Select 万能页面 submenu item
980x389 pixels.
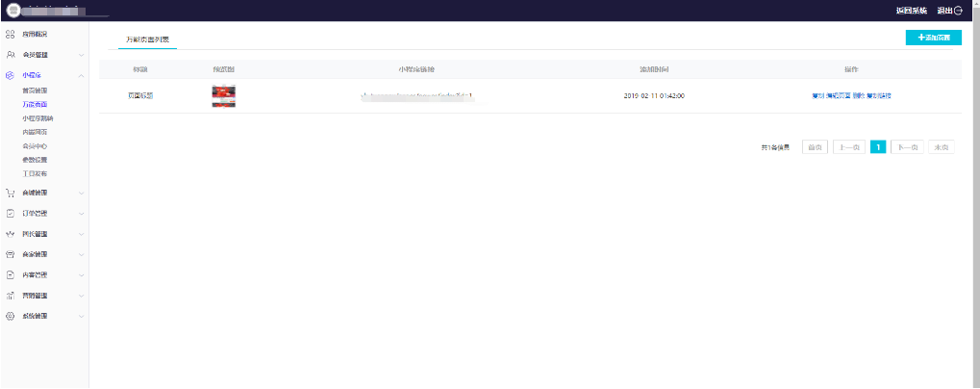pos(35,104)
